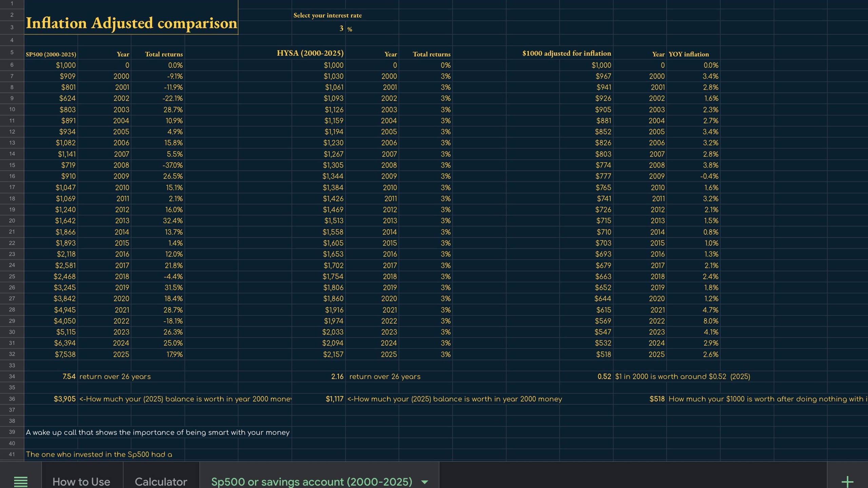The width and height of the screenshot is (868, 488).
Task: Select the Sp500 or savings account tab
Action: click(311, 482)
